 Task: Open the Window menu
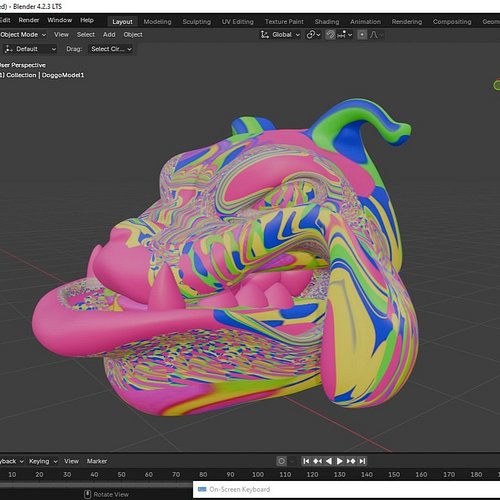pyautogui.click(x=60, y=20)
